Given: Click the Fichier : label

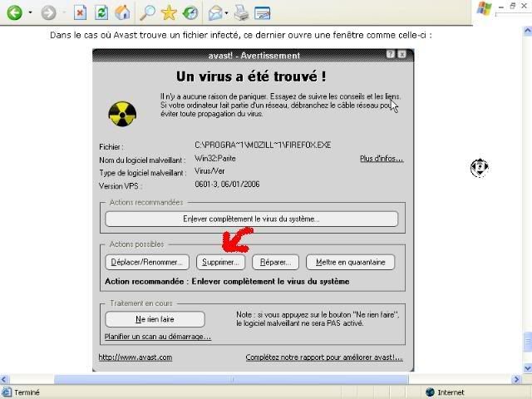Looking at the screenshot, I should click(111, 147).
